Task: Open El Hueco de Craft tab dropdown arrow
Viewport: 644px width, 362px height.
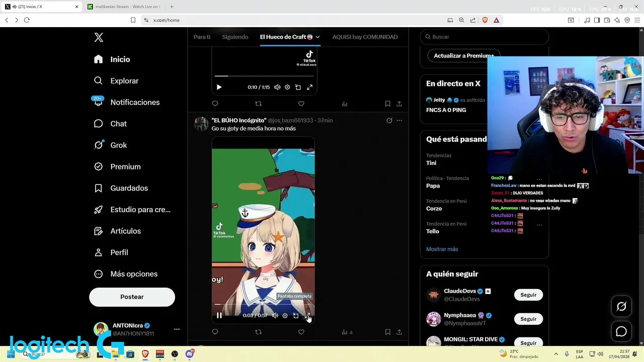Action: [x=317, y=37]
